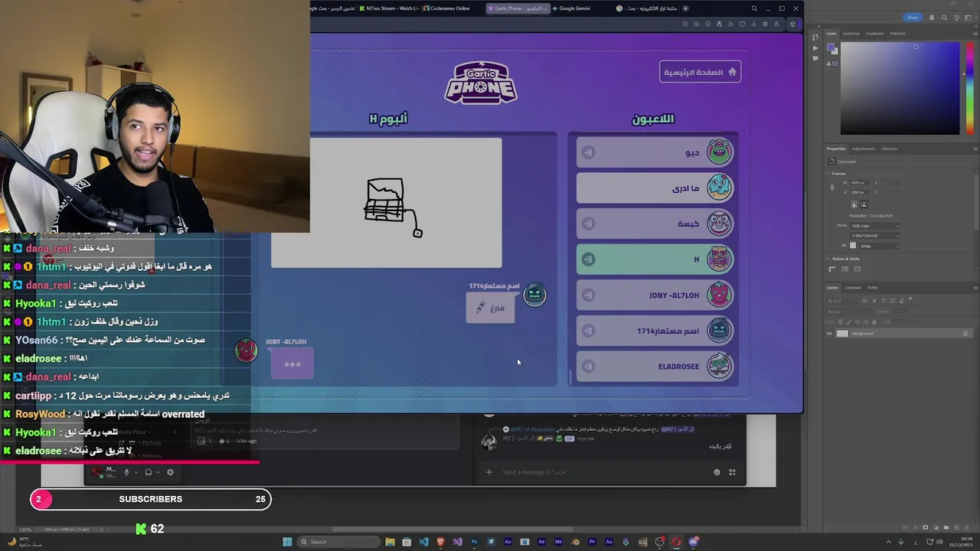Switch to the Patterns tab in Photoshop
This screenshot has width=980, height=551.
[x=897, y=34]
